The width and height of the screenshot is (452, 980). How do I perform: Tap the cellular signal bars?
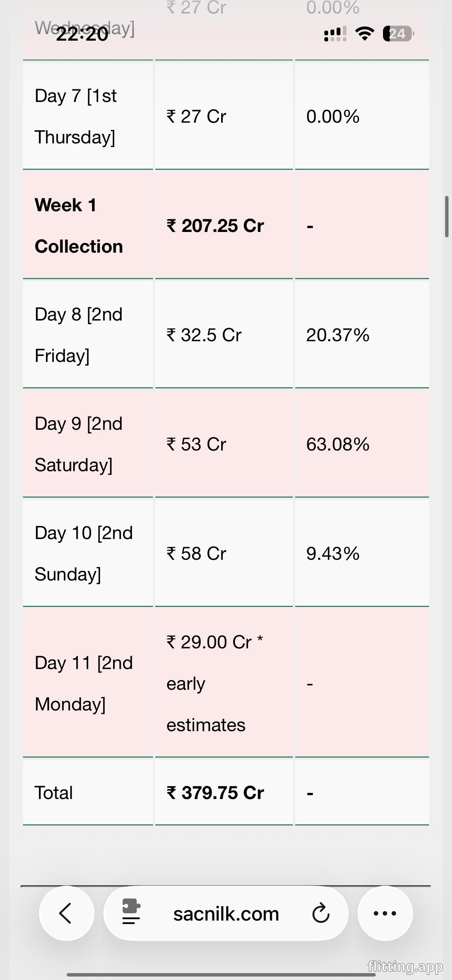[x=335, y=34]
